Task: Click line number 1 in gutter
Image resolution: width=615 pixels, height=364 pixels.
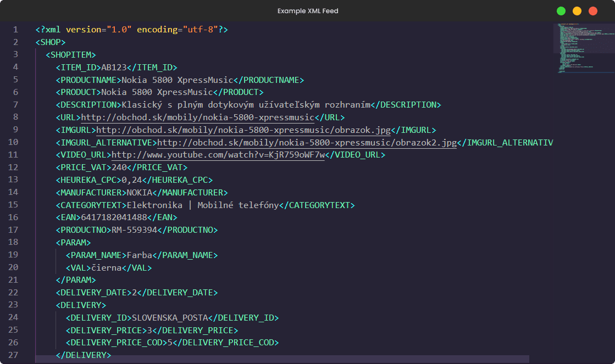Action: click(15, 30)
